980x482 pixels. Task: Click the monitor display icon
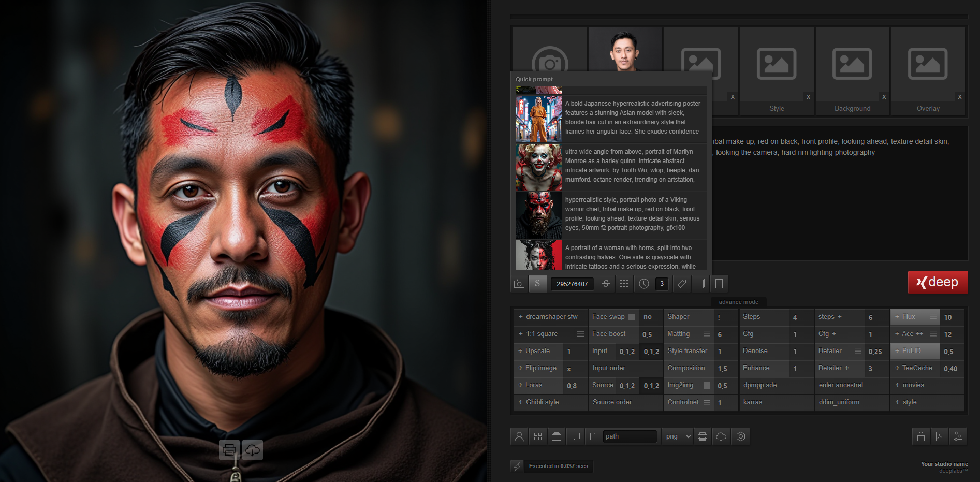(575, 436)
